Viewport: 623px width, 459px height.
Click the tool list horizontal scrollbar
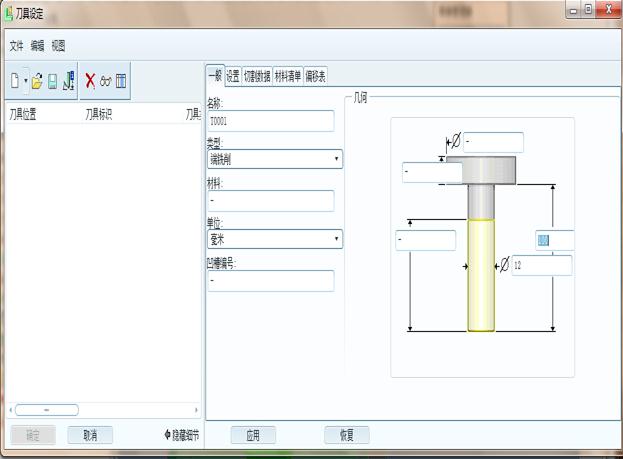(x=45, y=410)
